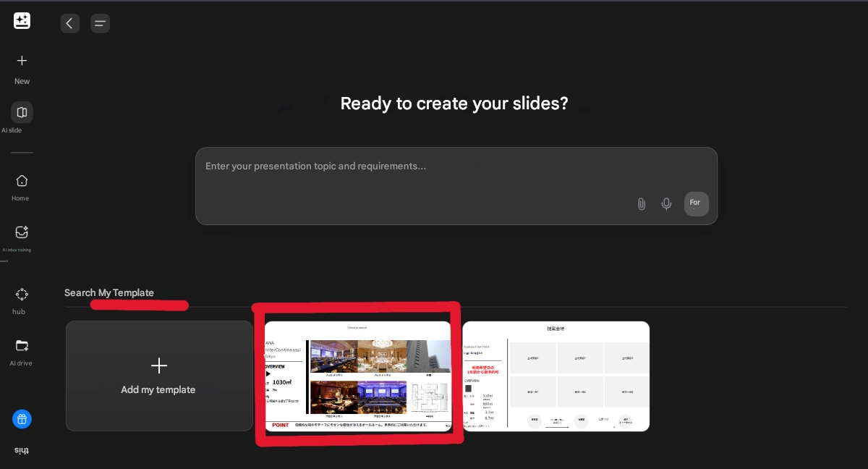Image resolution: width=868 pixels, height=469 pixels.
Task: Select the Asakusa View Hotel template thumbnail
Action: (556, 376)
